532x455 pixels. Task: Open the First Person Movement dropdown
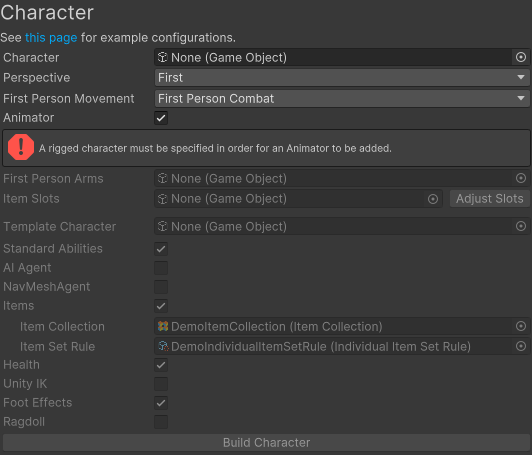[342, 99]
